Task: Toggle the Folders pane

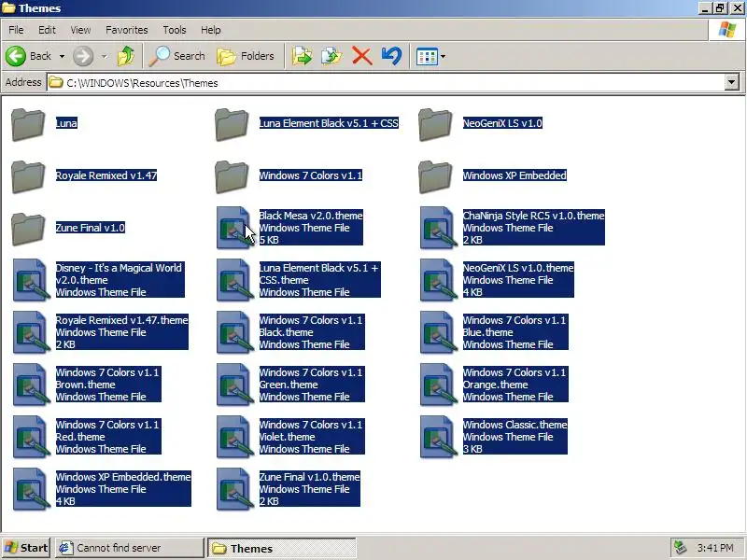Action: click(246, 56)
